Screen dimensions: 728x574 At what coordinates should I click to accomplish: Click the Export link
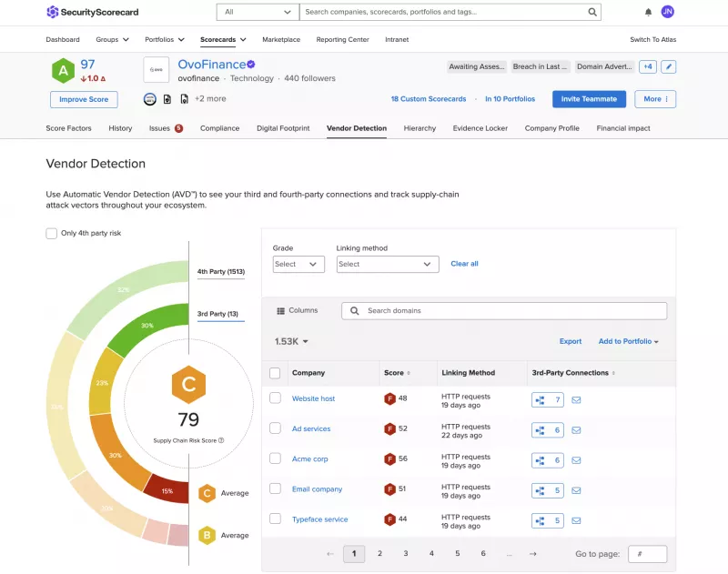[x=571, y=341]
